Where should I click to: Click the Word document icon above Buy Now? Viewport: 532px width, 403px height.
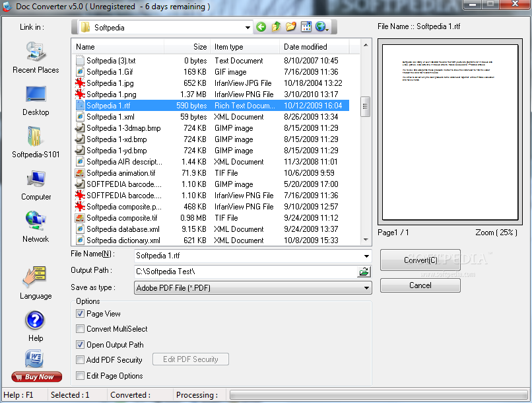pyautogui.click(x=34, y=359)
